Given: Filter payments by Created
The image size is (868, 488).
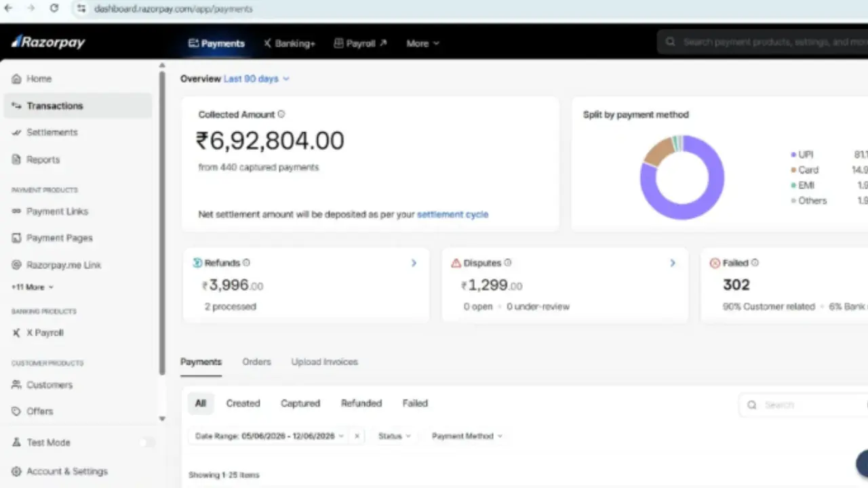Looking at the screenshot, I should [243, 403].
